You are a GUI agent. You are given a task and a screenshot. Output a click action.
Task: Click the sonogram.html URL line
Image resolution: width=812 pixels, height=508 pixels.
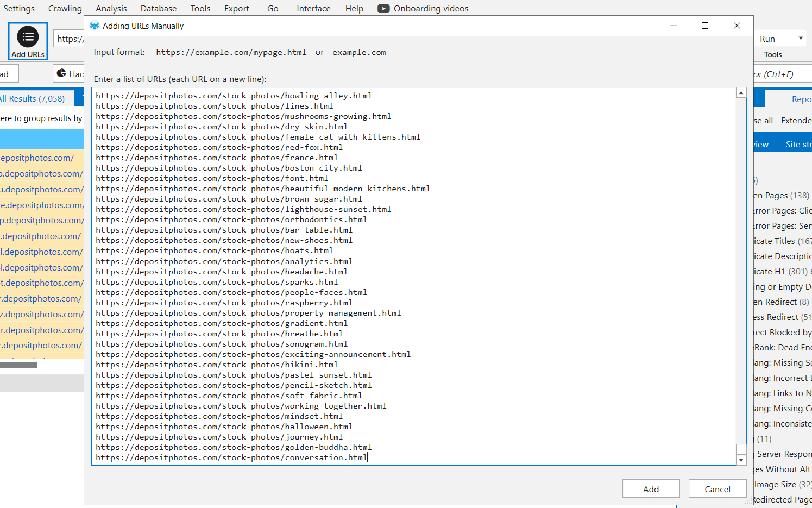tap(222, 344)
